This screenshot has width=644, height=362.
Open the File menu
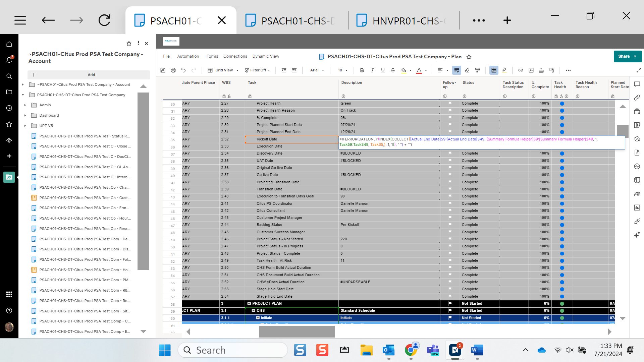pyautogui.click(x=166, y=56)
